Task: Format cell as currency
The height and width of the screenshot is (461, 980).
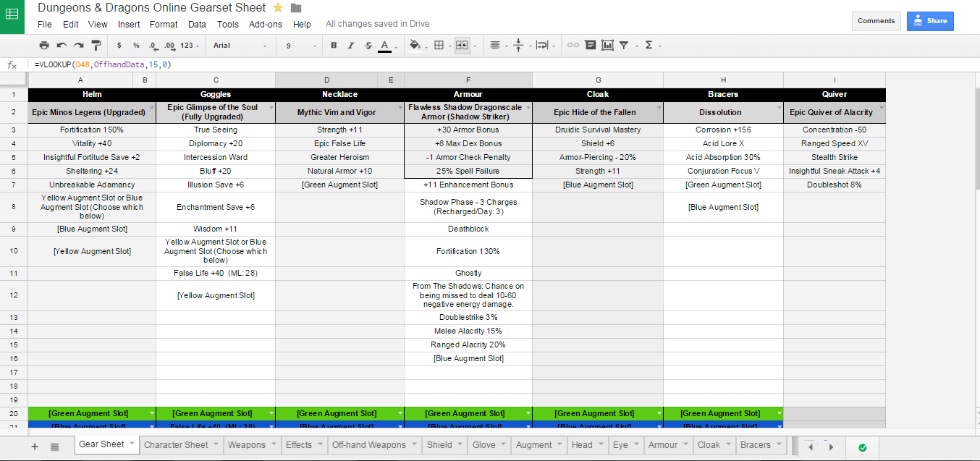Action: (119, 45)
